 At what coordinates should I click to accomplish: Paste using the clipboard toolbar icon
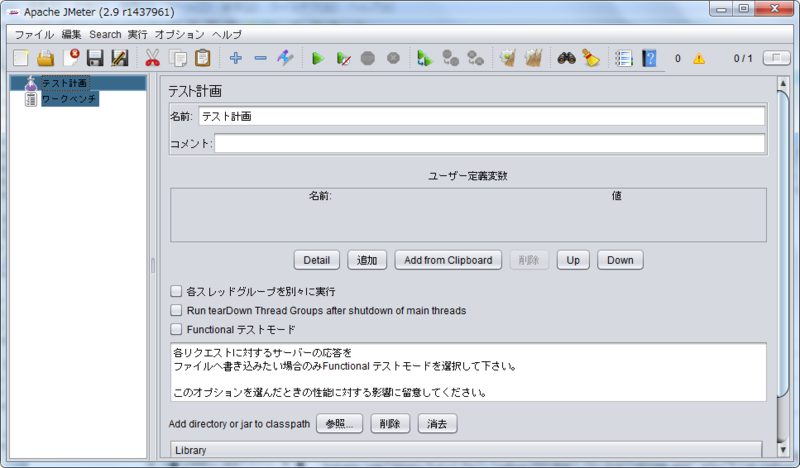pyautogui.click(x=203, y=58)
